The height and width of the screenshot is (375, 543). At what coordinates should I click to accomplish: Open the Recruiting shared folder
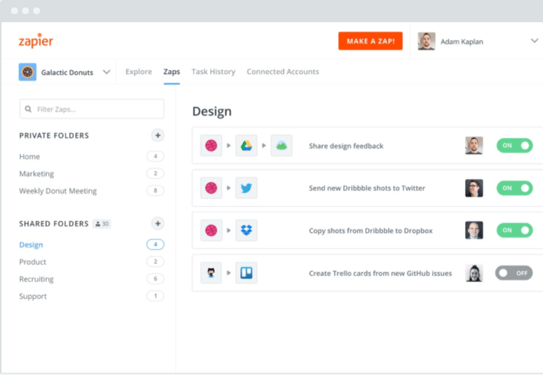(x=36, y=279)
